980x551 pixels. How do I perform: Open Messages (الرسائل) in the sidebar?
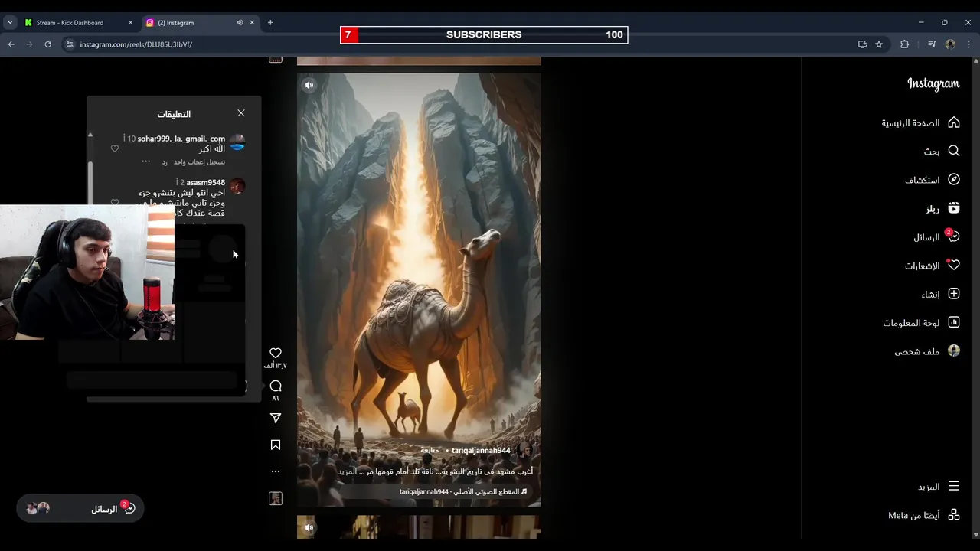point(936,236)
